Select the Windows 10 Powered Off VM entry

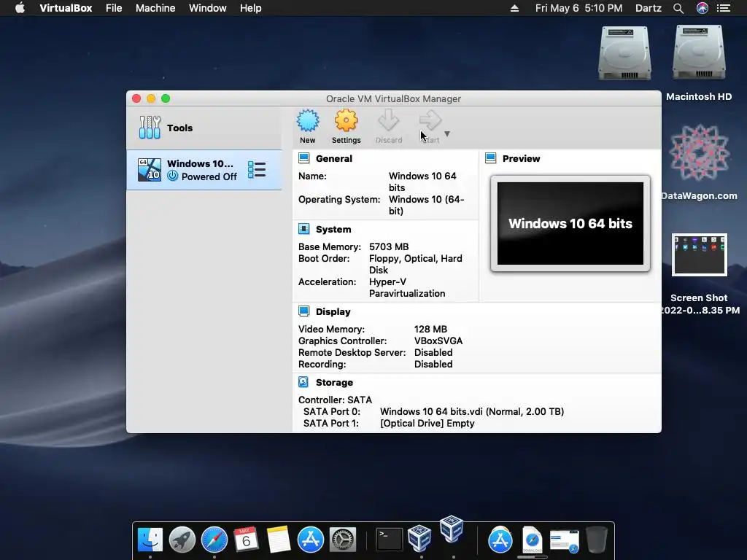click(204, 170)
